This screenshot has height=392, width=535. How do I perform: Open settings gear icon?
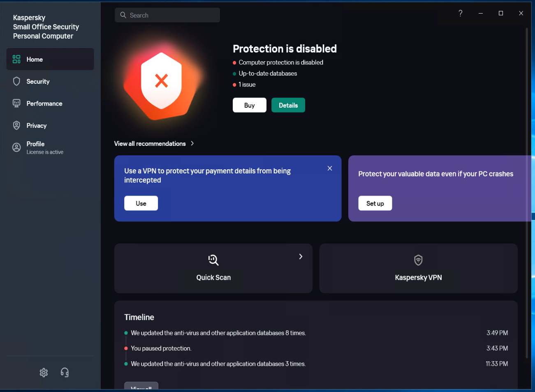(44, 373)
